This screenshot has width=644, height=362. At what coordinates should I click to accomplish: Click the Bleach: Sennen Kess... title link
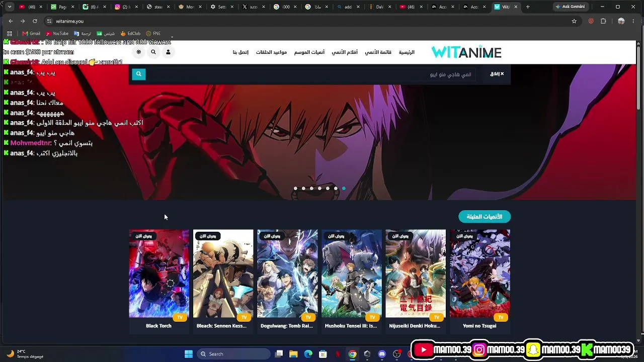pyautogui.click(x=221, y=326)
